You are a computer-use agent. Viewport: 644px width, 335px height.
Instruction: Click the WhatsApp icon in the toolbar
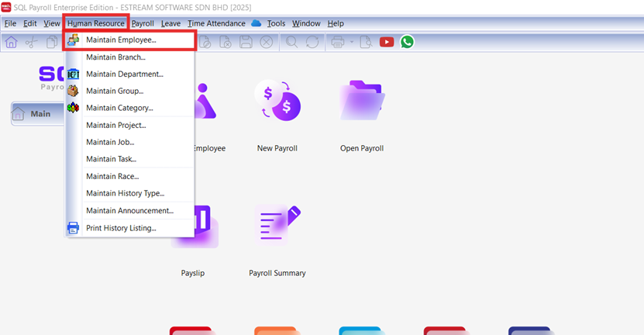(x=407, y=42)
